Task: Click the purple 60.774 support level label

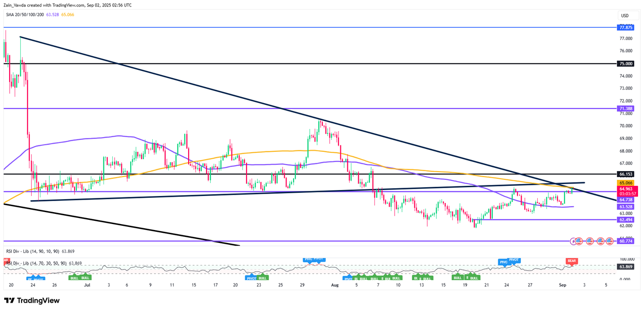Action: (x=625, y=241)
